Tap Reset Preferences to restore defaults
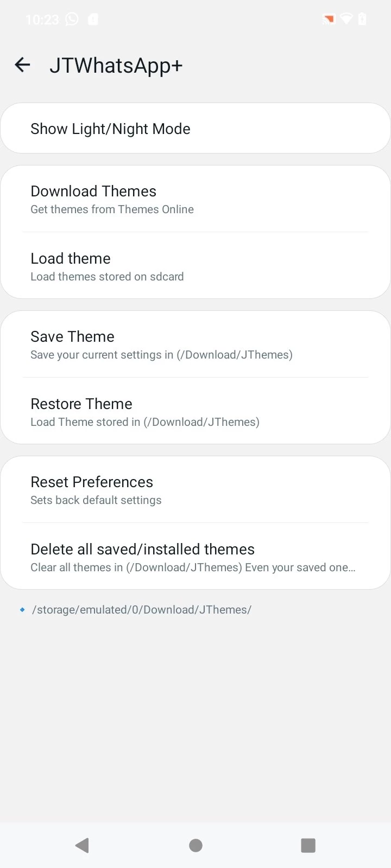 (195, 490)
